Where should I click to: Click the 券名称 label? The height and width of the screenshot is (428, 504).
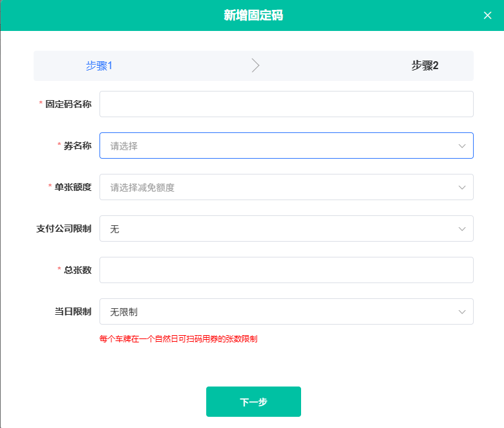tap(78, 146)
